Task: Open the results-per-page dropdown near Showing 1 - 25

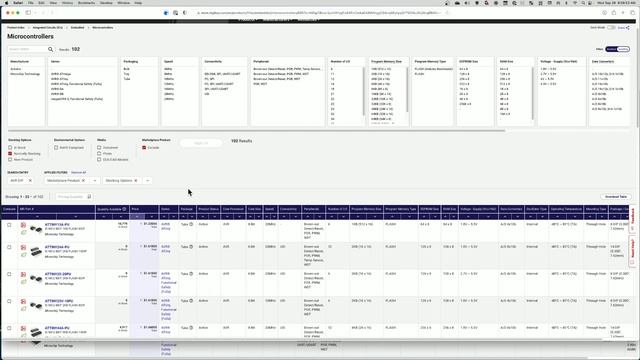Action: click(27, 197)
